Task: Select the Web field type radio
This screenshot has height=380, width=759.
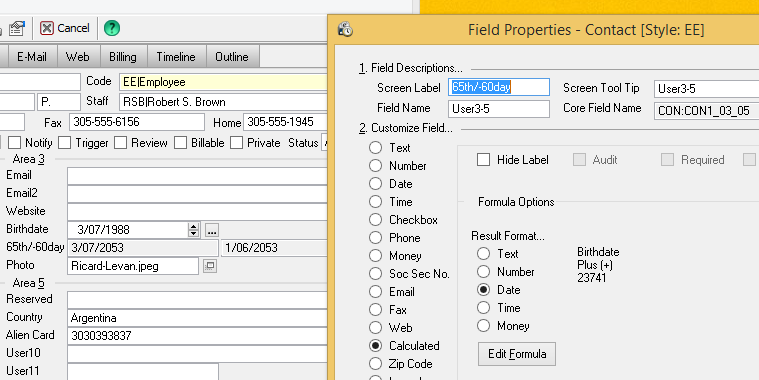Action: point(376,328)
